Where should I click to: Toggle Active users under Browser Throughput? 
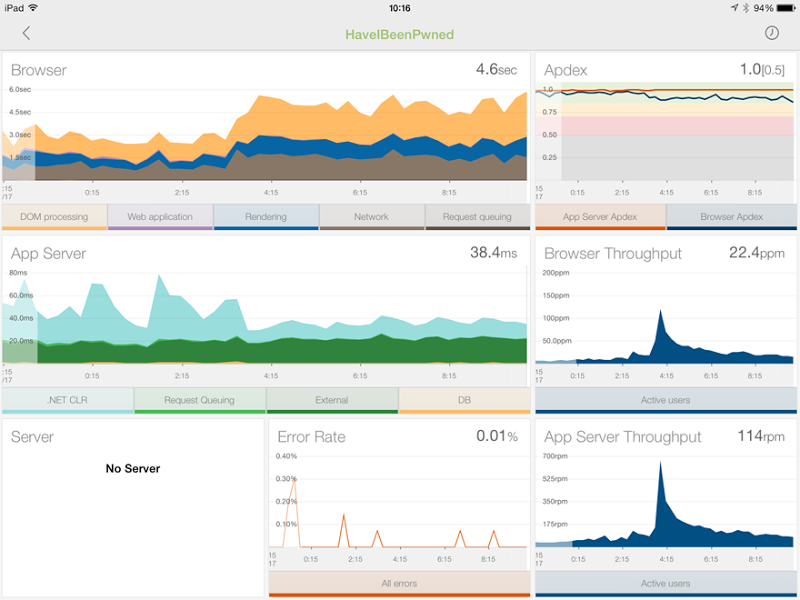[x=666, y=401]
